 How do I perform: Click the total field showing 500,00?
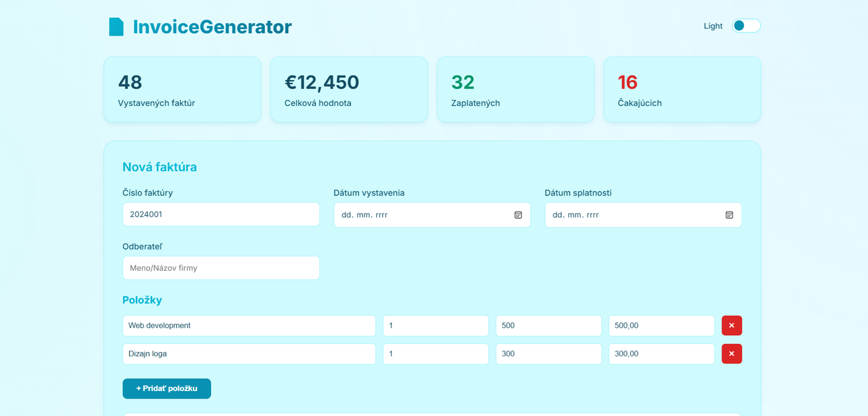(x=661, y=326)
